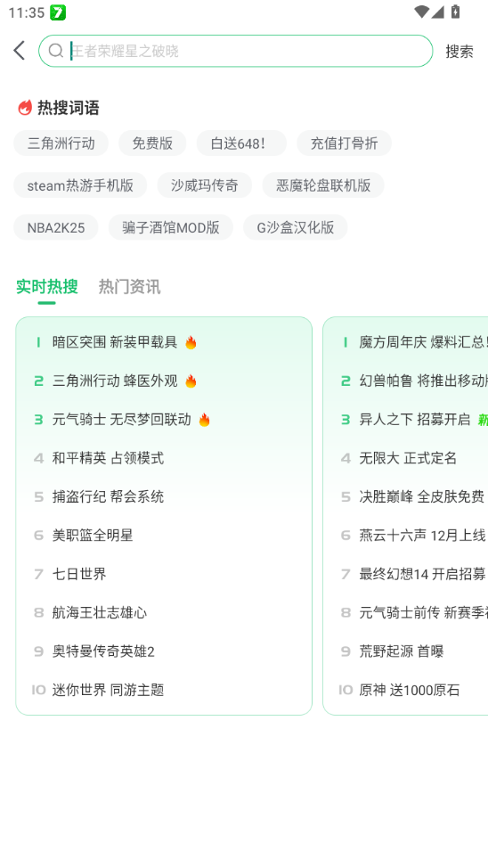Switch to the 热门资讯 tab
The height and width of the screenshot is (868, 488).
(129, 287)
